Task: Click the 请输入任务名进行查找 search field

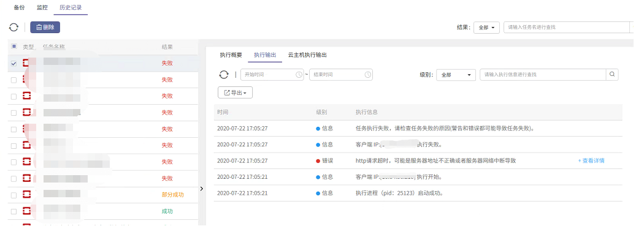Action: pos(567,28)
